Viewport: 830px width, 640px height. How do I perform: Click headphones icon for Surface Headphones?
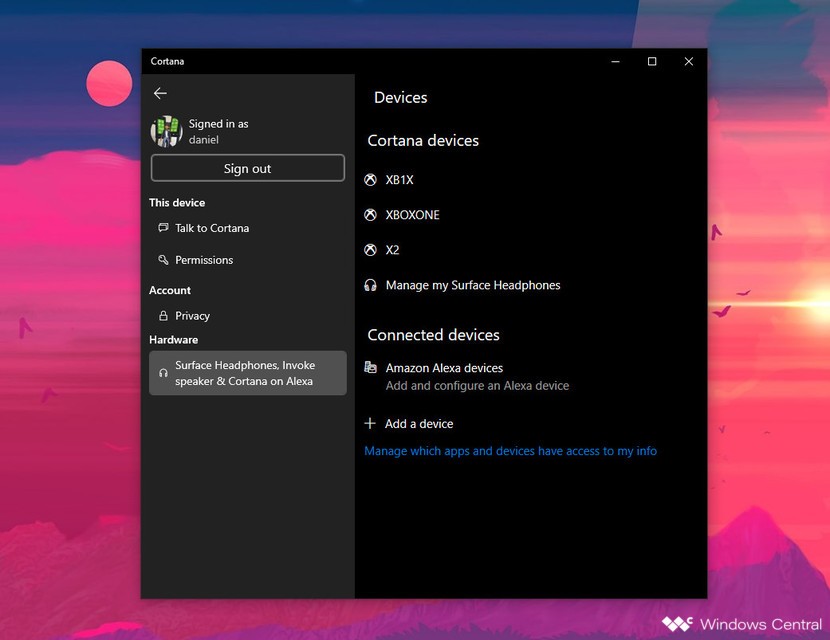pos(370,285)
